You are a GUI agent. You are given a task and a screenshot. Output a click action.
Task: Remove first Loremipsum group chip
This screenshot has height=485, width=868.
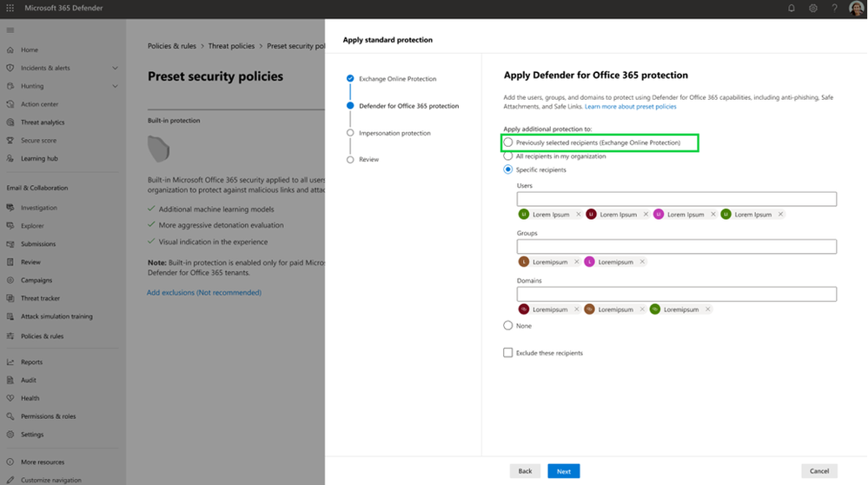click(576, 262)
